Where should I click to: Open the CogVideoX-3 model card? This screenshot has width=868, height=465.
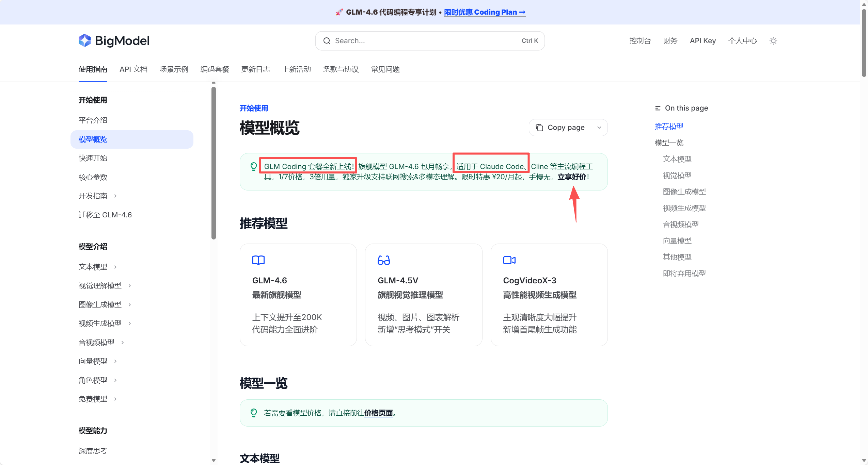(549, 295)
